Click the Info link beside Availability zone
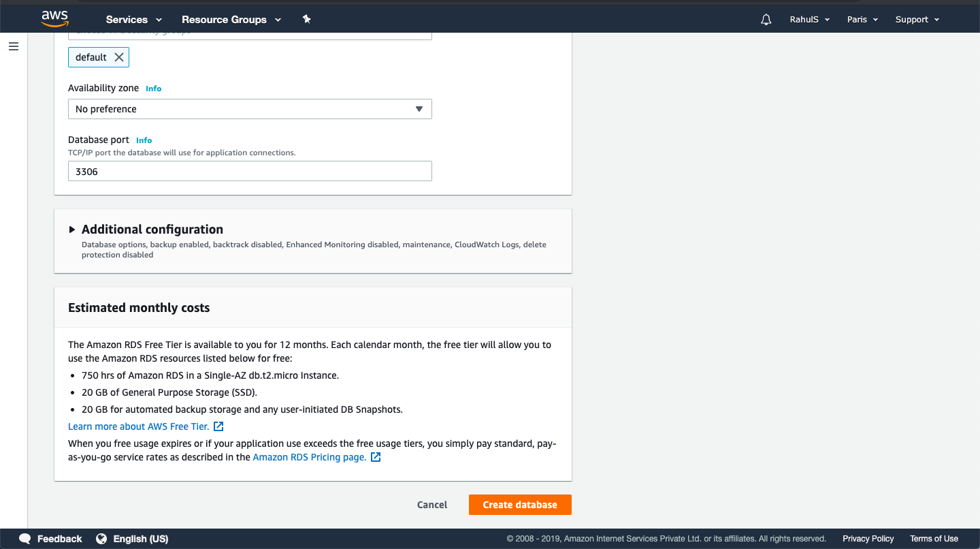The height and width of the screenshot is (549, 980). [x=153, y=88]
